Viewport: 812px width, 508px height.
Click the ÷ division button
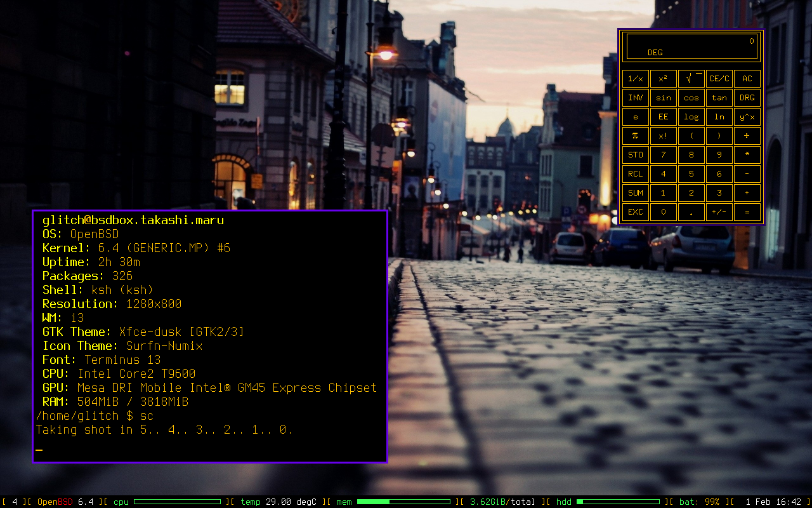click(x=747, y=136)
